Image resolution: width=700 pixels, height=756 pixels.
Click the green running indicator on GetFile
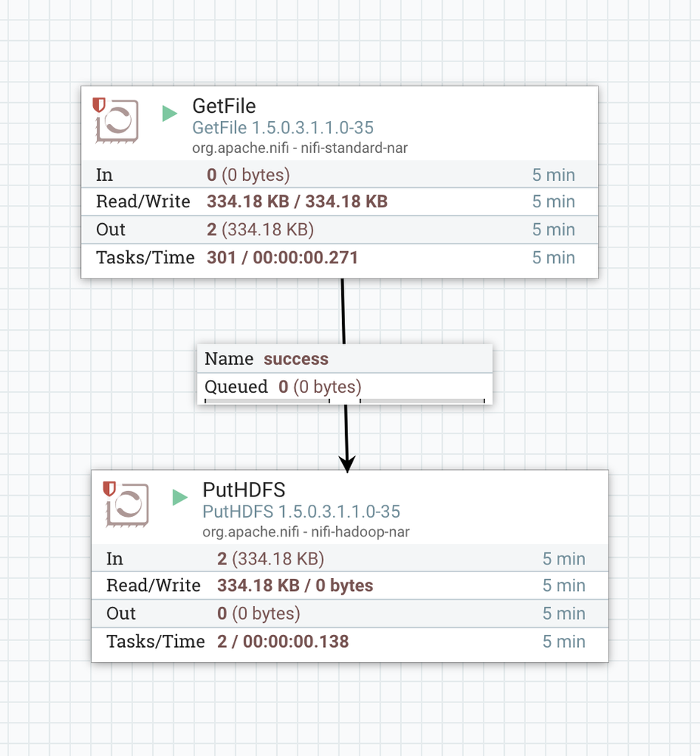170,114
